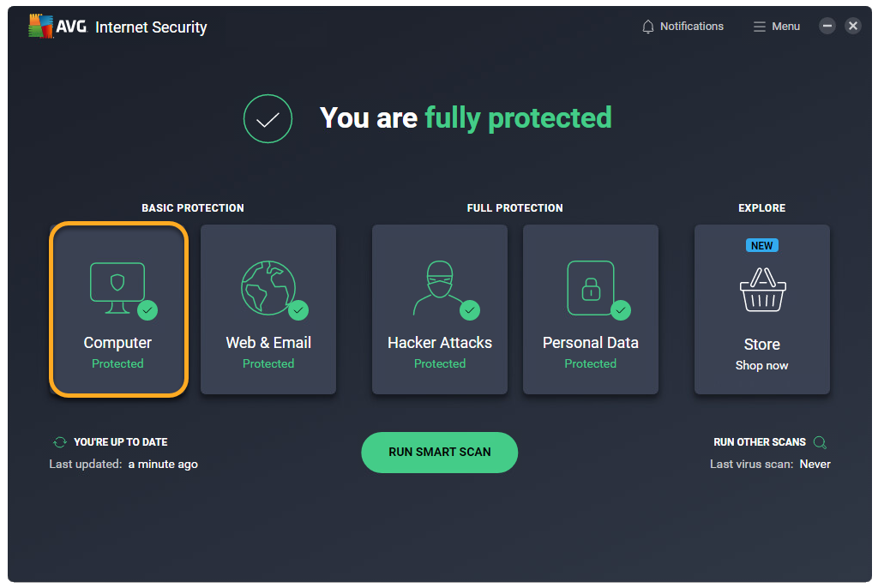
Task: Click the magnifier icon beside Run Other Scans
Action: pos(820,442)
